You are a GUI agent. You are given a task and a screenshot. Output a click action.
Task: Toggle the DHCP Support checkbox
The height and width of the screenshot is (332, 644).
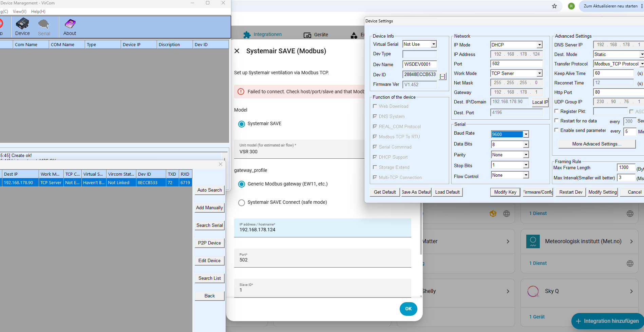[x=375, y=157]
